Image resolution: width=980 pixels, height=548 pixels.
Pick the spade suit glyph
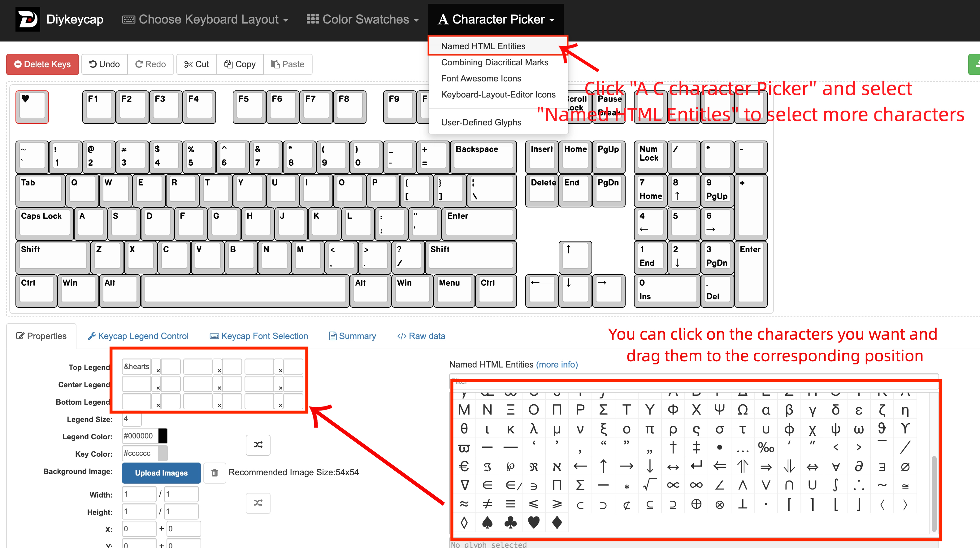487,523
